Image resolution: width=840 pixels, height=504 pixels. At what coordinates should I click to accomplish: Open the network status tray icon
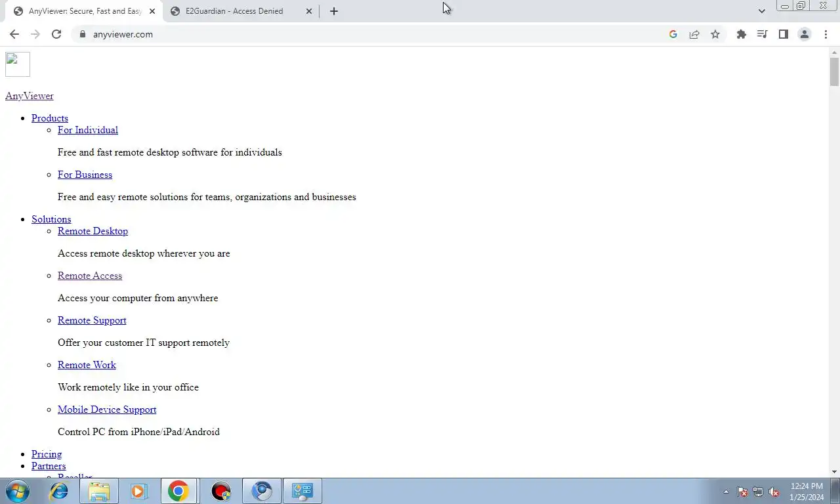(758, 492)
